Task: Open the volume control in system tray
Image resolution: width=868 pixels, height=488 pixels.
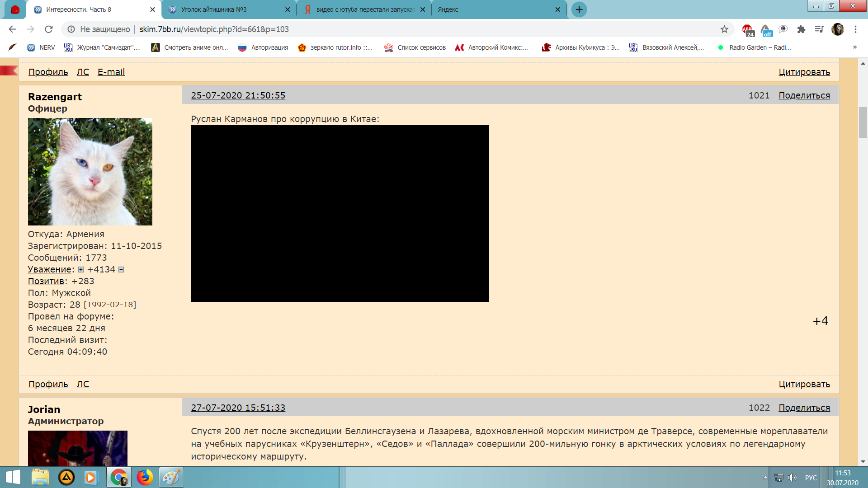Action: tap(792, 478)
